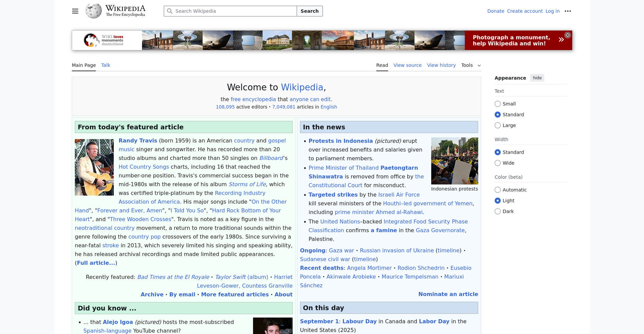
Task: Open Nominate an article link
Action: [x=448, y=294]
